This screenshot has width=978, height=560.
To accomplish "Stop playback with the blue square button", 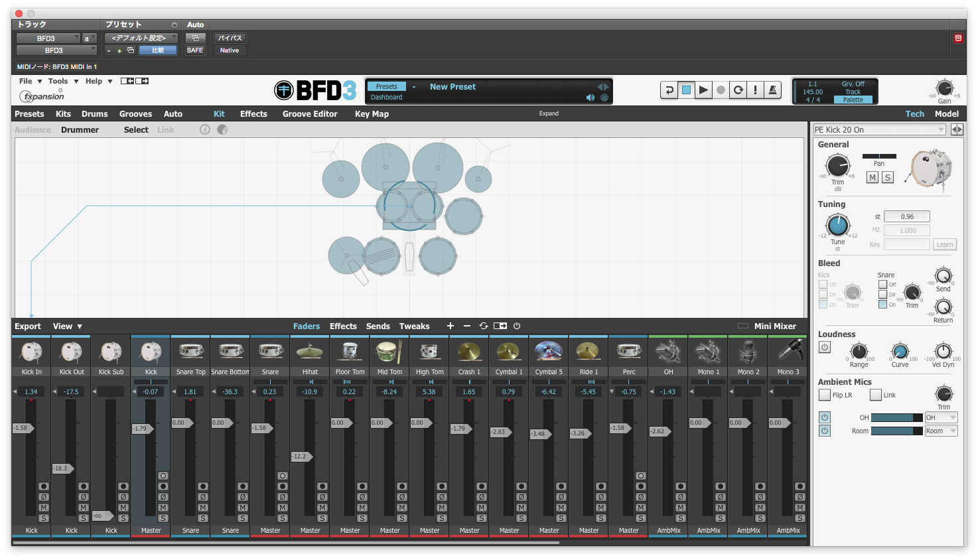I will click(686, 90).
